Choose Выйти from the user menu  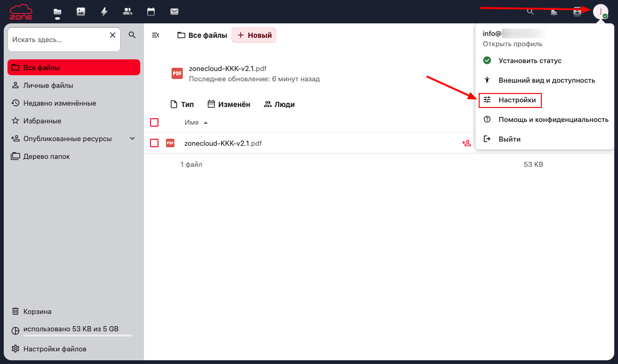pyautogui.click(x=509, y=139)
